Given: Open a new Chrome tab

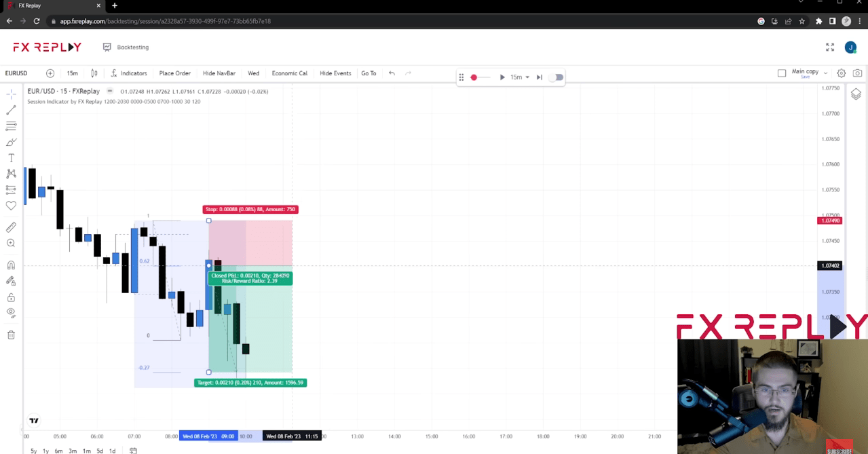Looking at the screenshot, I should pyautogui.click(x=115, y=5).
